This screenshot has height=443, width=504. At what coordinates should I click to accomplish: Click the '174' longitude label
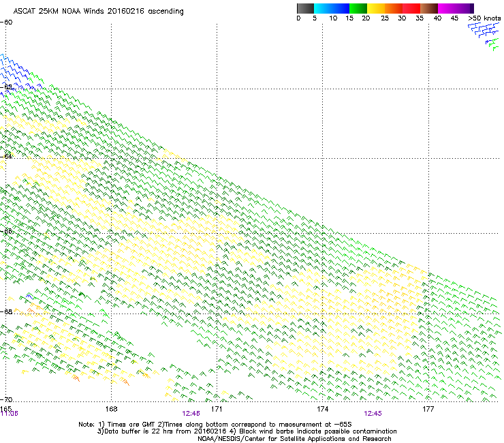[322, 409]
